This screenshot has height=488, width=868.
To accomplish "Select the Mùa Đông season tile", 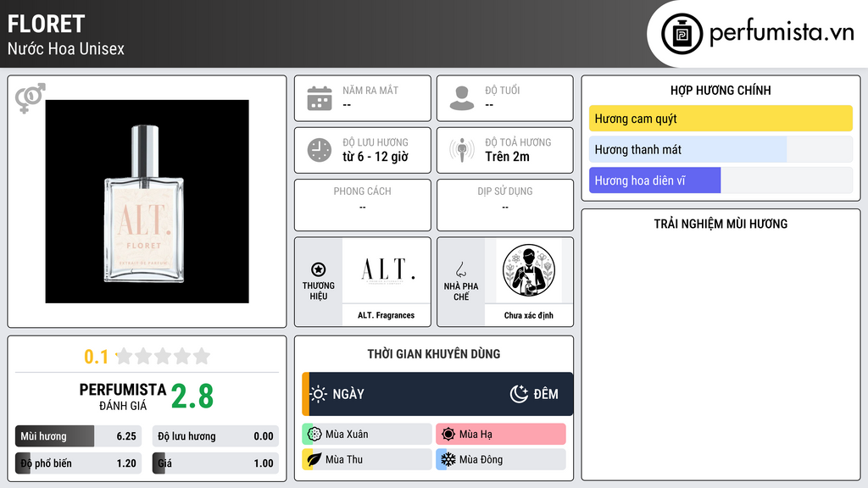I will [501, 459].
